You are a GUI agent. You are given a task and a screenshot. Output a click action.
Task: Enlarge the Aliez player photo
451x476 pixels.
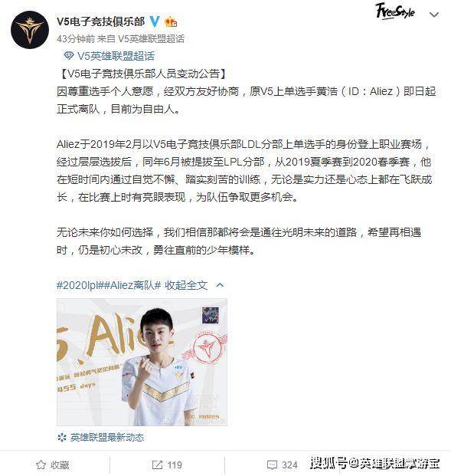(142, 362)
